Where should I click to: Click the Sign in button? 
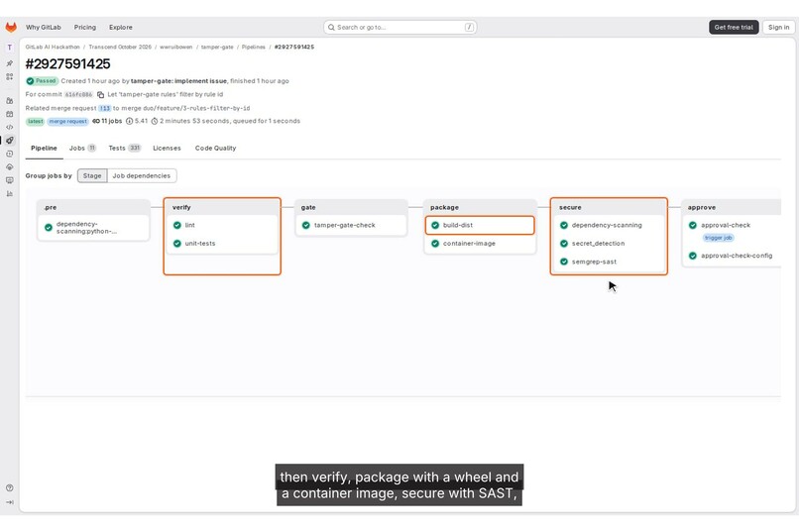click(x=778, y=27)
